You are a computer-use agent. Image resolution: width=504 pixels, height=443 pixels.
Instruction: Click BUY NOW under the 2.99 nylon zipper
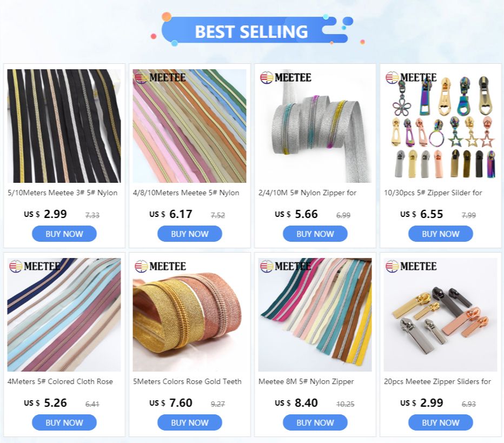pos(64,234)
